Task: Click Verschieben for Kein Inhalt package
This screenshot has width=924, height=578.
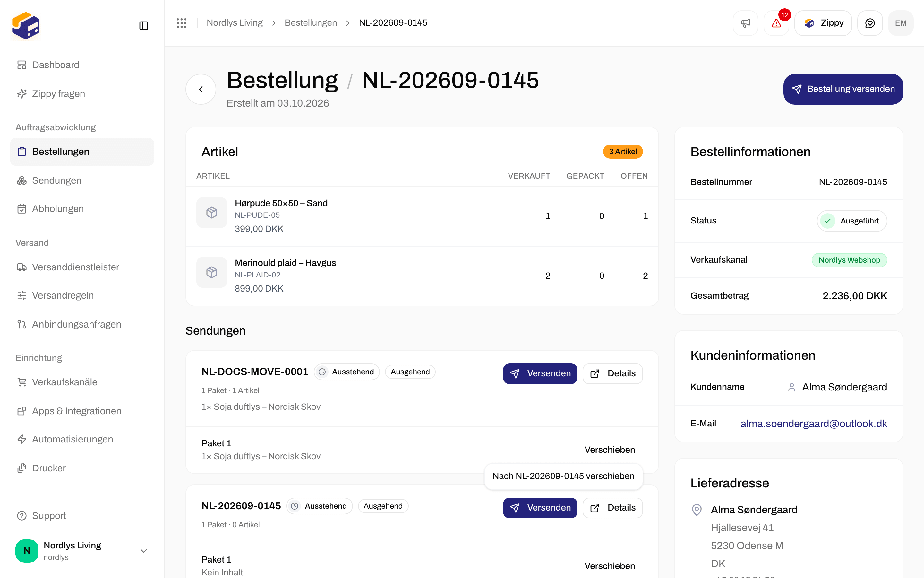Action: pos(610,566)
